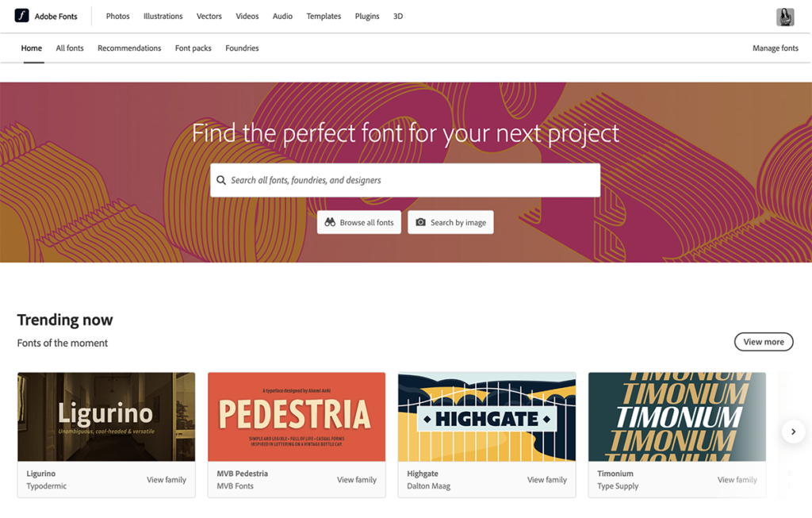Open Illustrations in top navigation
Viewport: 812px width, 518px height.
click(x=163, y=16)
